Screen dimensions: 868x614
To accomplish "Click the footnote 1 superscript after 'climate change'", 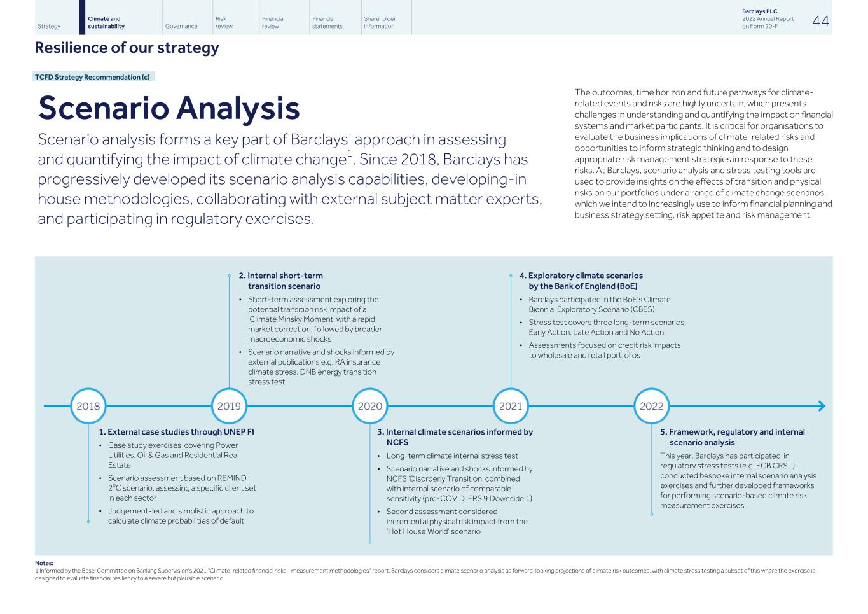I will [350, 153].
